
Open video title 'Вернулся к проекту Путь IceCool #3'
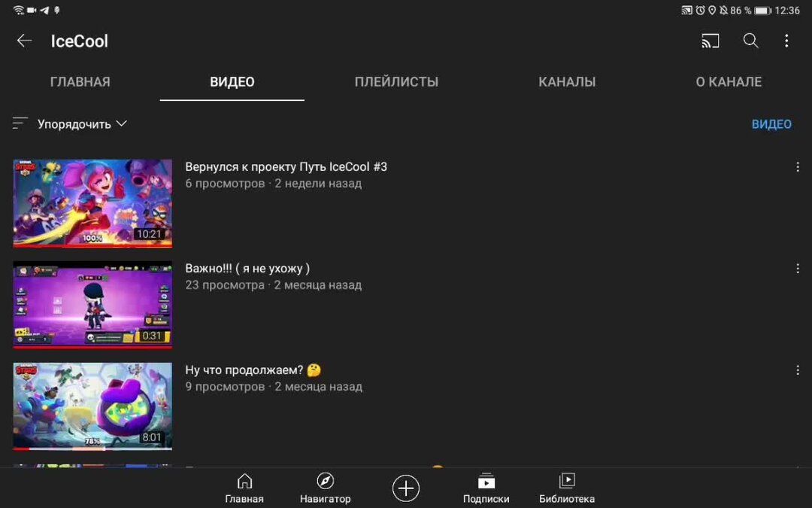[286, 167]
